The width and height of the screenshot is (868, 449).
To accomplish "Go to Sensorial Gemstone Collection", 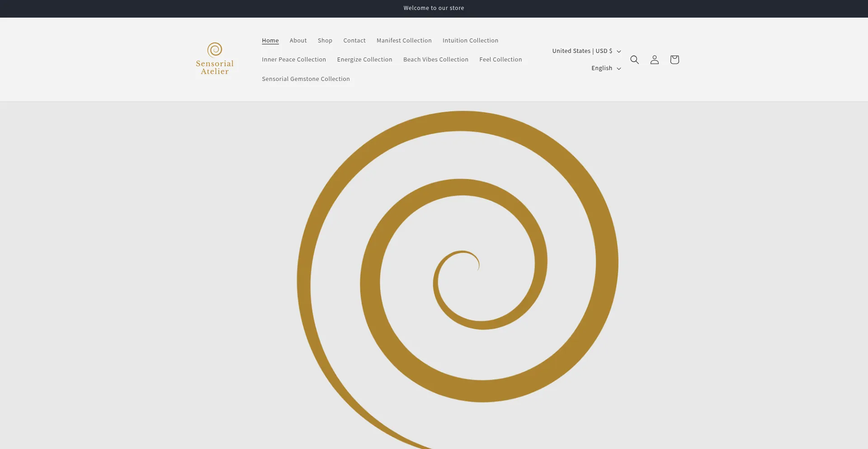I will [306, 79].
